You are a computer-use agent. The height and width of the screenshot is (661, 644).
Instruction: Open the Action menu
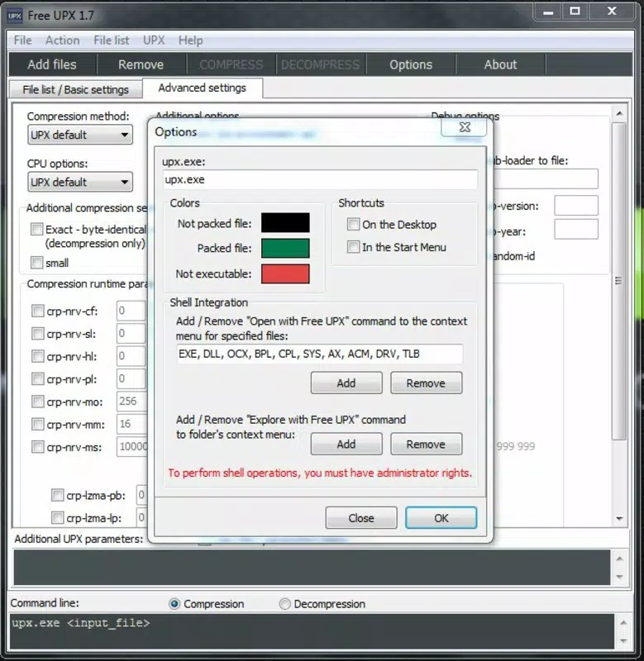63,40
